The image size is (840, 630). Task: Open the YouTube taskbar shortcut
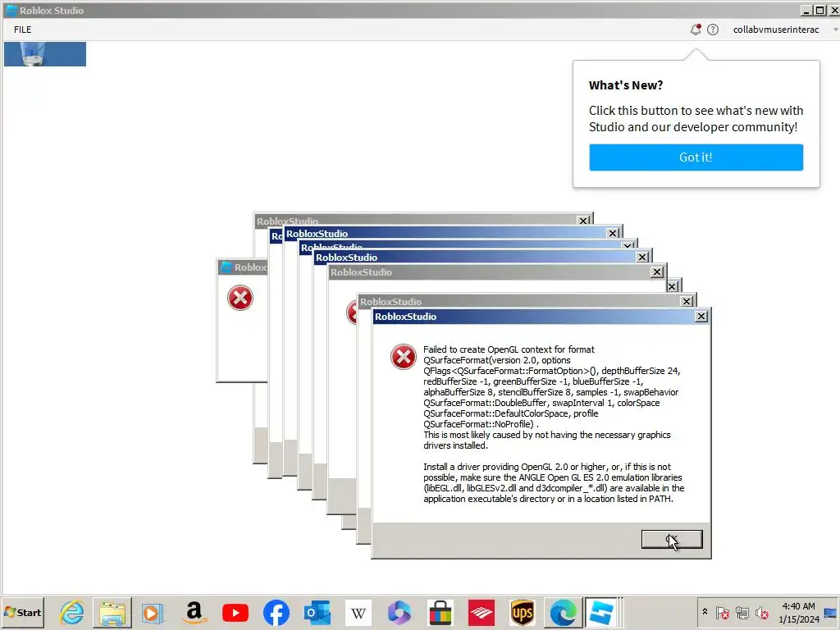pyautogui.click(x=235, y=612)
